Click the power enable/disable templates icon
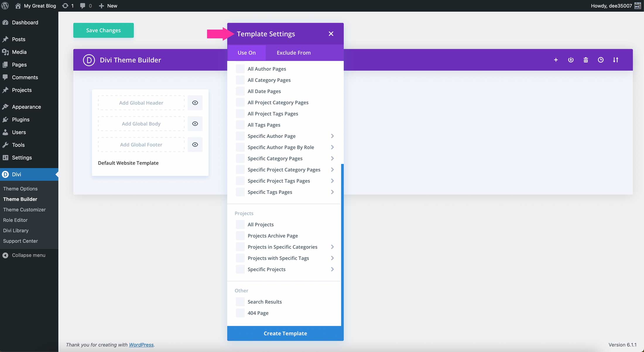The width and height of the screenshot is (644, 352). pyautogui.click(x=571, y=60)
